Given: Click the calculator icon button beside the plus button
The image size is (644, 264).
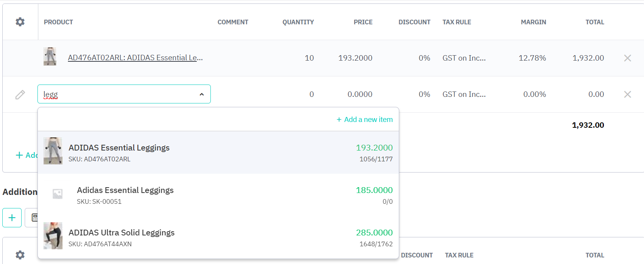Looking at the screenshot, I should 34,218.
